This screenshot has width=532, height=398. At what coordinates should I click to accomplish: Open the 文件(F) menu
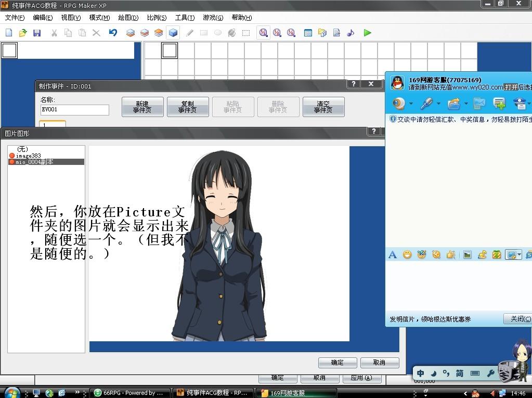(x=15, y=18)
